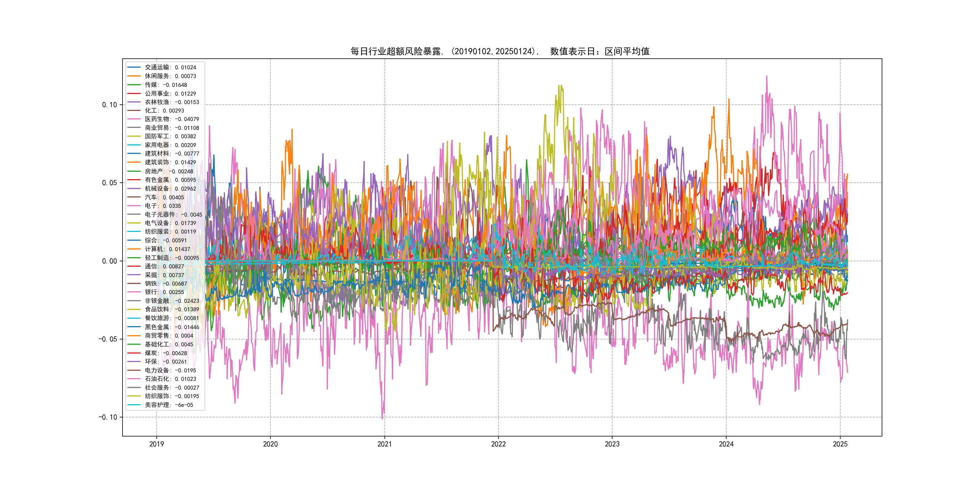Click the 公用事业 legend color line

[134, 93]
